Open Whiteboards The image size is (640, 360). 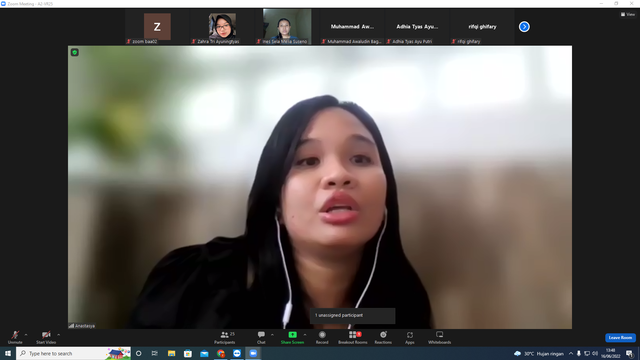[x=440, y=337]
